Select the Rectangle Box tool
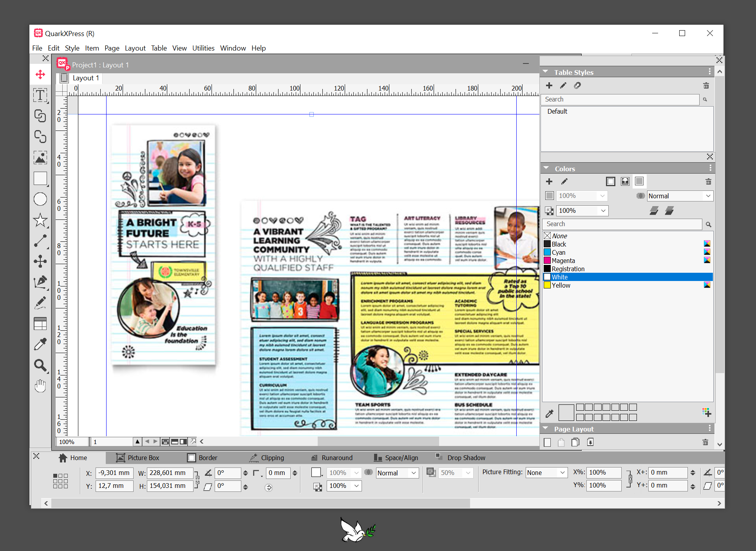This screenshot has height=551, width=756. pos(40,178)
